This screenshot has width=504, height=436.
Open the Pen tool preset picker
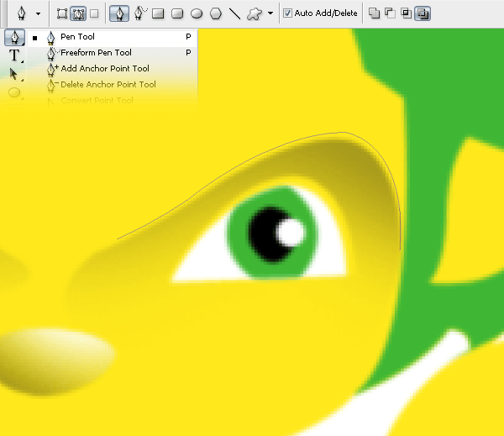pyautogui.click(x=39, y=13)
